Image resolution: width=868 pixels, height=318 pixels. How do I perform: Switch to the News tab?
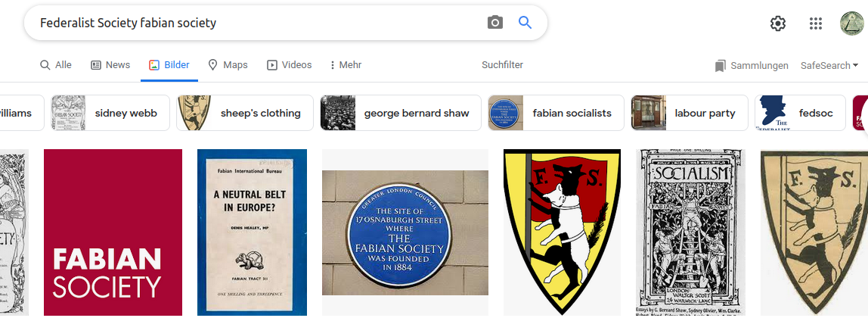click(110, 65)
